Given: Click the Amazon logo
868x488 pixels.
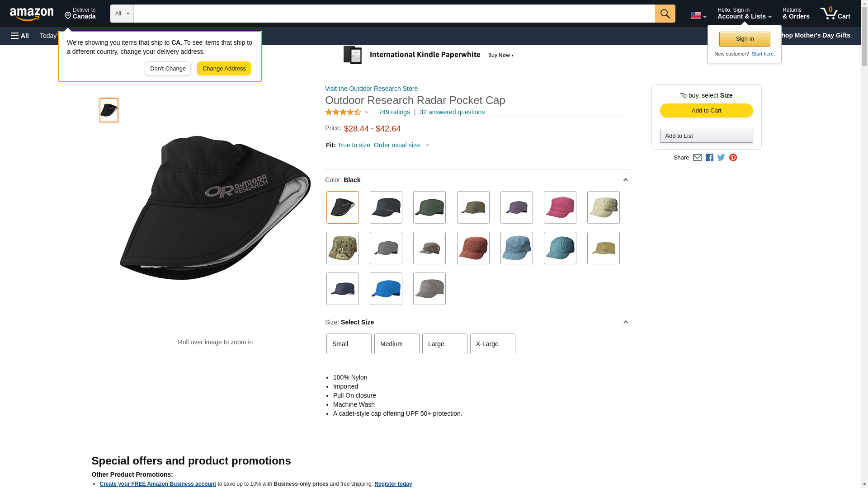Looking at the screenshot, I should click(32, 14).
